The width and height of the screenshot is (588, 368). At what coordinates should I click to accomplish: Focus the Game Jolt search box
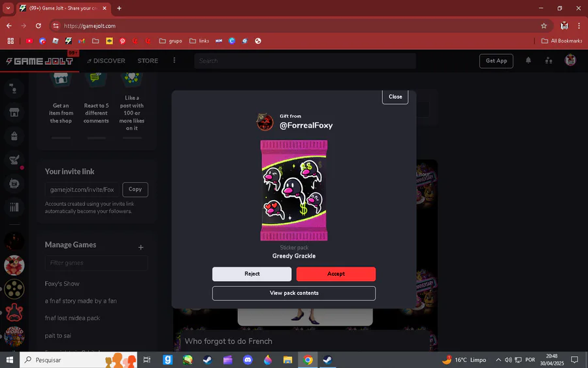[x=305, y=61]
